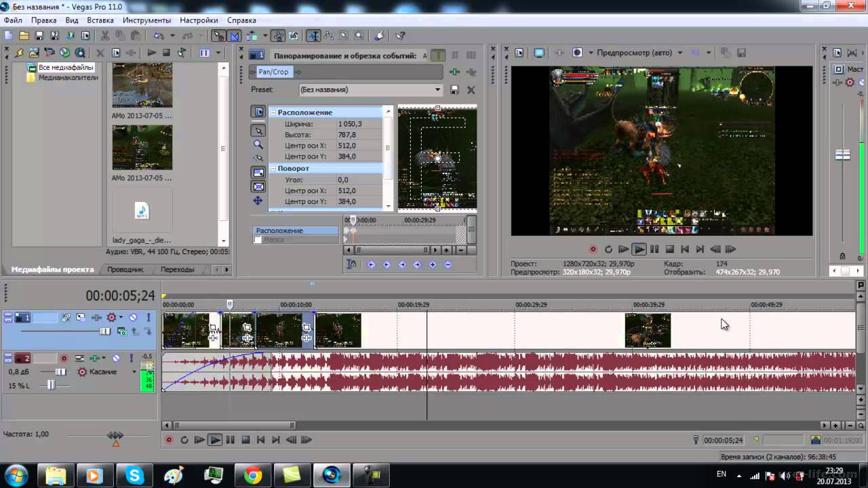The height and width of the screenshot is (488, 868).
Task: Click the Delete Preset X icon
Action: coord(471,89)
